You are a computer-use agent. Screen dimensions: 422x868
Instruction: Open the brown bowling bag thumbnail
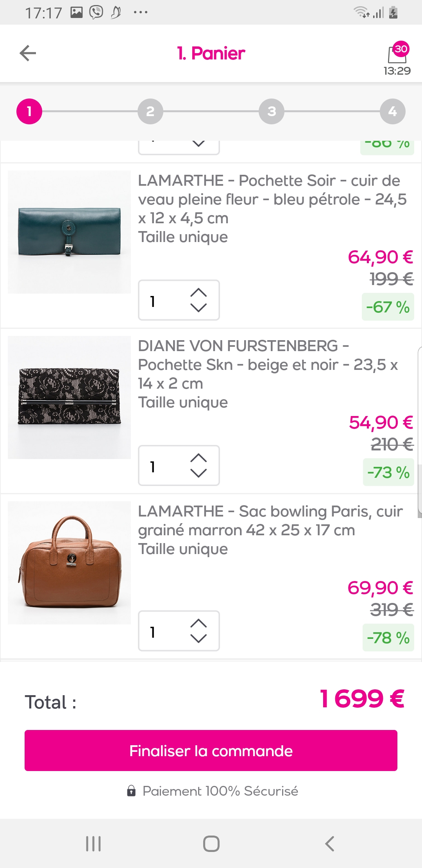click(x=70, y=563)
